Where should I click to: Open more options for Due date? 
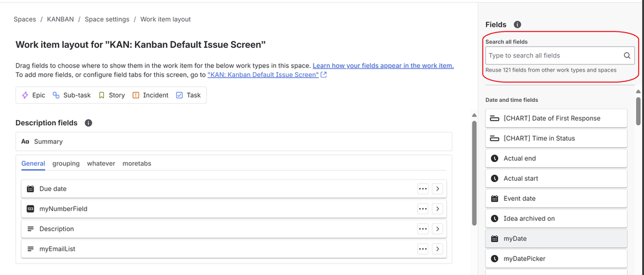423,189
